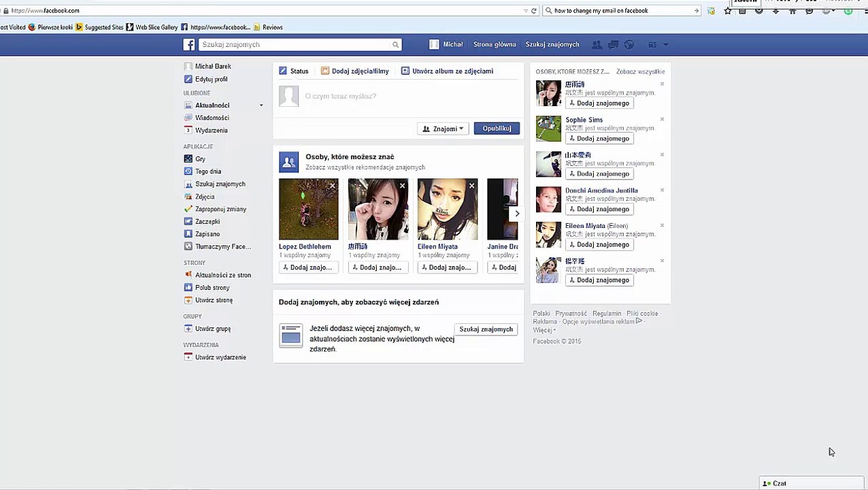Click Zobacz wszystkie rekomendacje znajomych

click(x=365, y=167)
